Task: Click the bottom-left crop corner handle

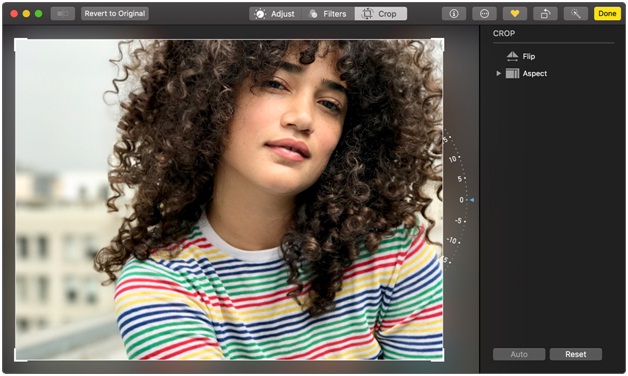Action: point(20,356)
